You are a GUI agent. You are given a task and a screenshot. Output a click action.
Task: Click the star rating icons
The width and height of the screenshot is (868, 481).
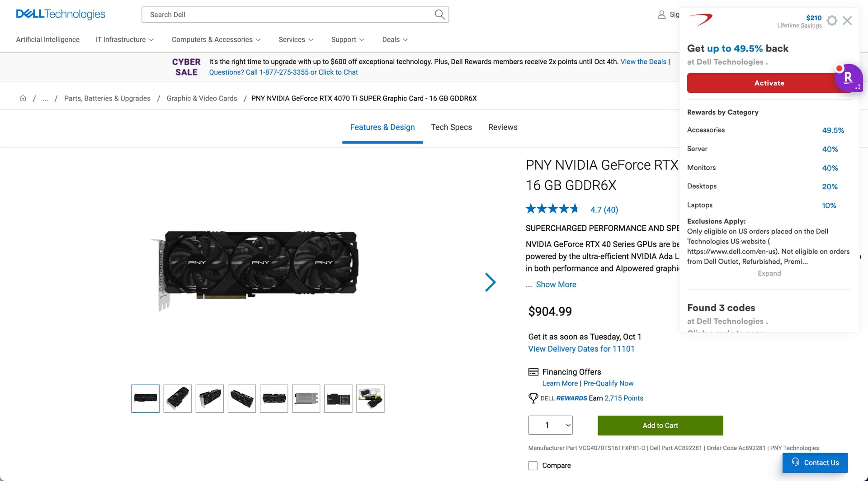(552, 209)
